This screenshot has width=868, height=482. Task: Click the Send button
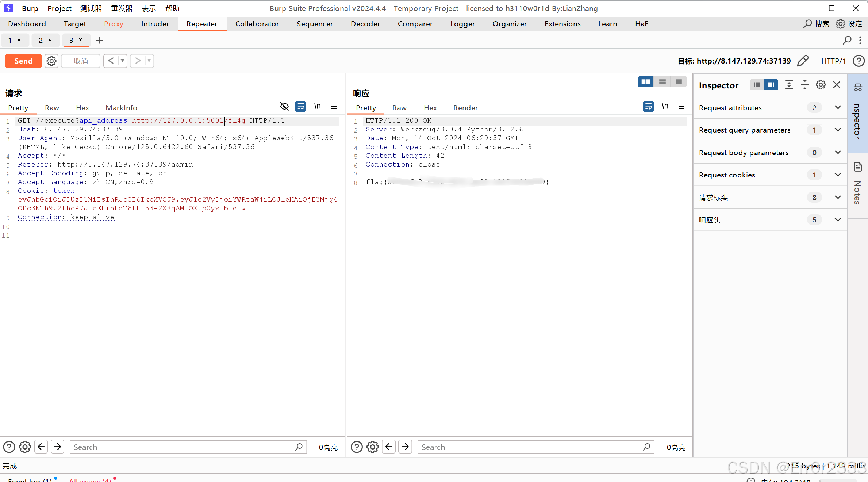[23, 61]
